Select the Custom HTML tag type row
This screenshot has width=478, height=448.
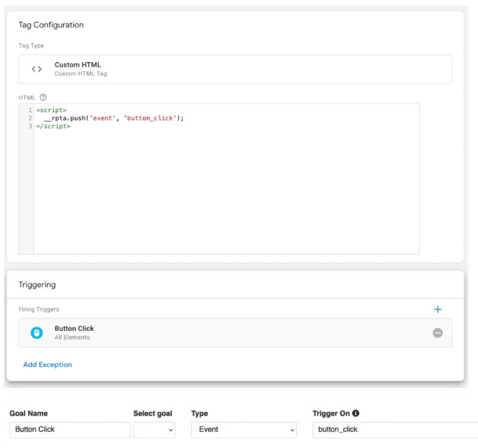click(235, 69)
